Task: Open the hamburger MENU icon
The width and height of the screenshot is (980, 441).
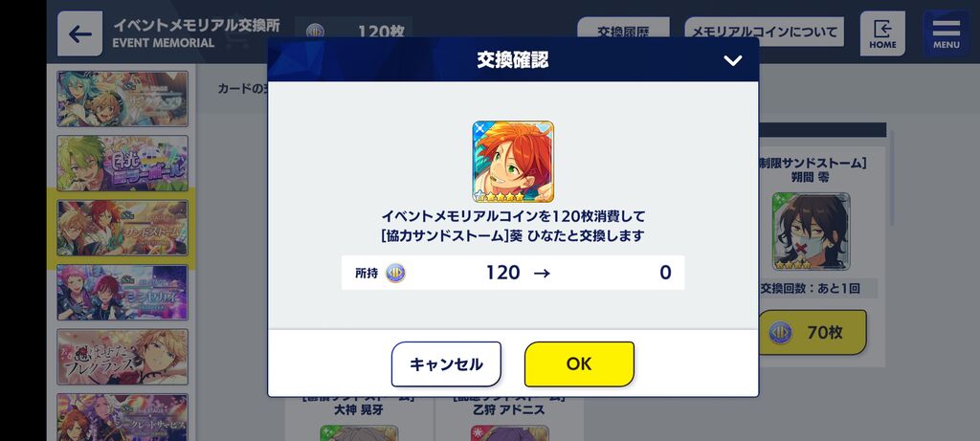Action: 947,33
